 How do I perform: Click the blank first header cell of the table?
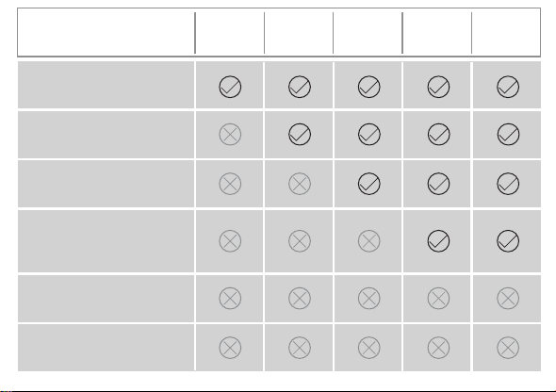coord(106,32)
